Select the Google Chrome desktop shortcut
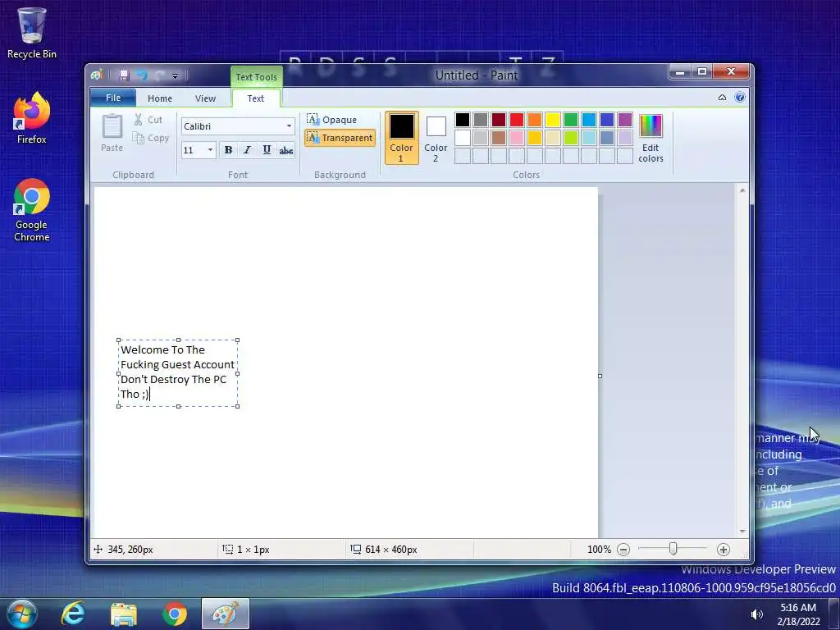The image size is (840, 630). [x=32, y=210]
